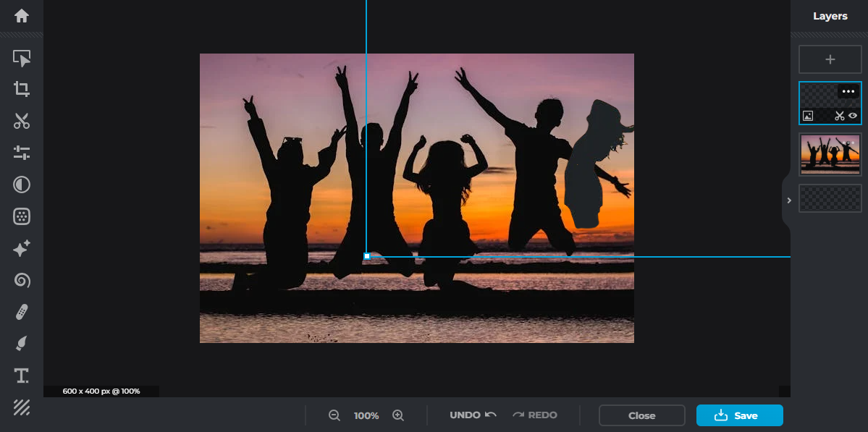The width and height of the screenshot is (868, 432).
Task: Click the Close button
Action: tap(641, 415)
